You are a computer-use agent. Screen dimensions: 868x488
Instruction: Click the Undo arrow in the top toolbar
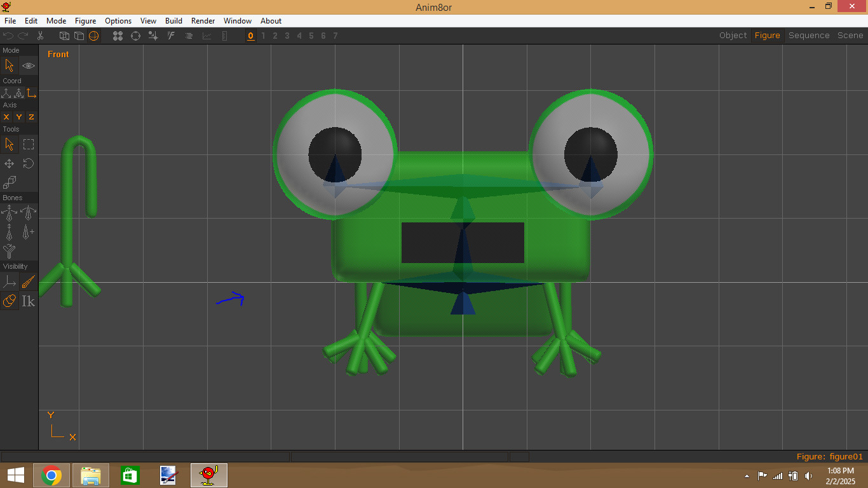[x=8, y=36]
